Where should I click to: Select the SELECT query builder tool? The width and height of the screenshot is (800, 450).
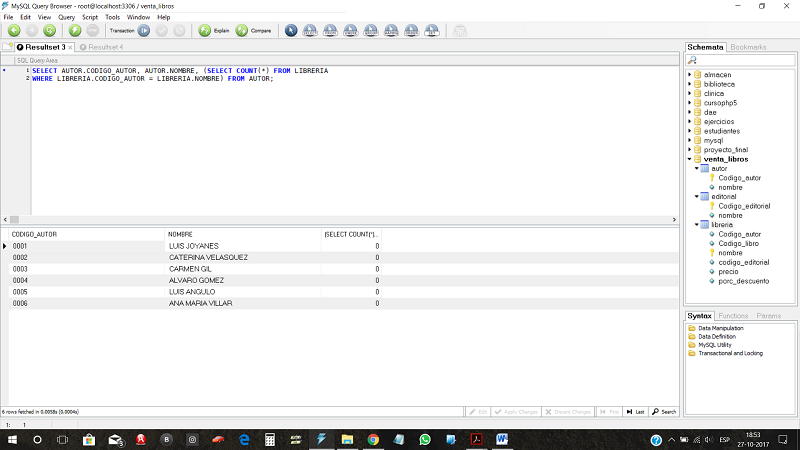tap(310, 31)
